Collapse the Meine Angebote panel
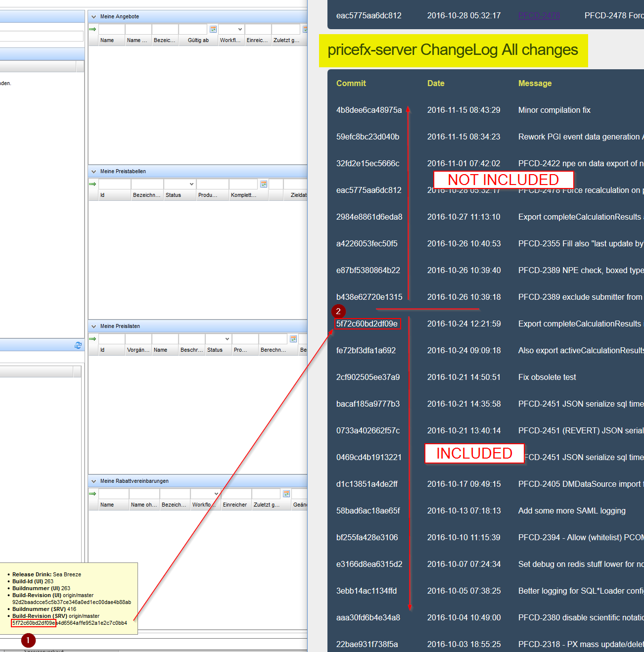Screen dimensions: 644x652 pos(94,17)
